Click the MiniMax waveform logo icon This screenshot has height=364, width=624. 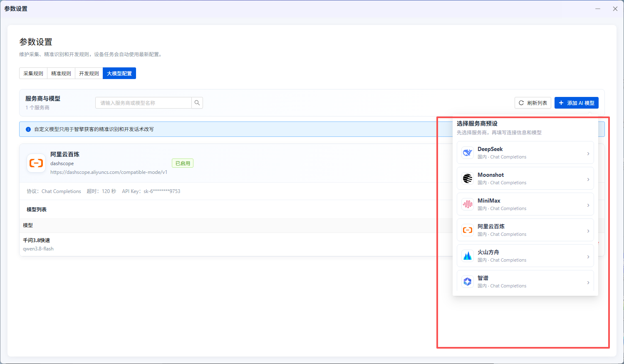(x=468, y=204)
